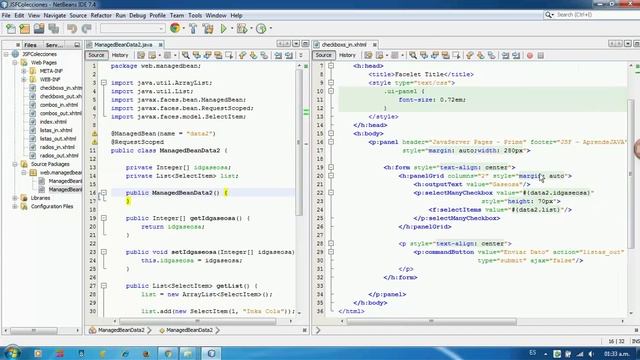
Task: Click the Open Project toolbar icon
Action: tap(39, 29)
